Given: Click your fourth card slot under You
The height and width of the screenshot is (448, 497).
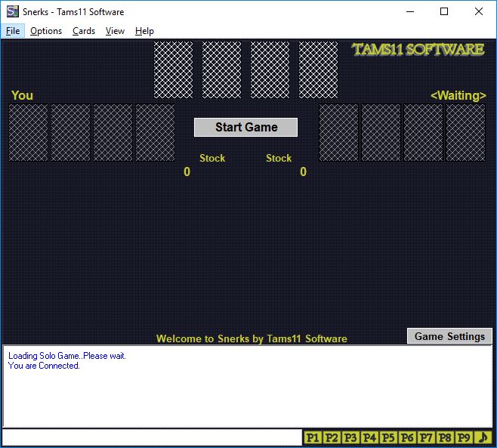Looking at the screenshot, I should coord(155,133).
